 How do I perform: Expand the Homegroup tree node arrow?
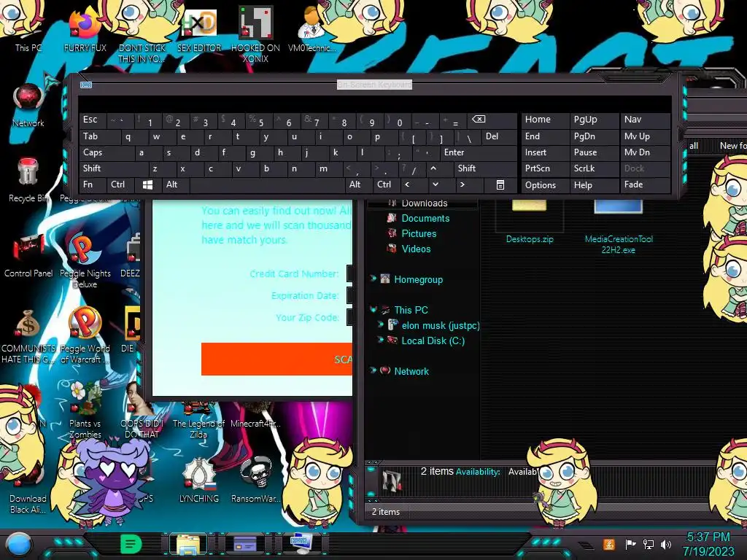[373, 279]
